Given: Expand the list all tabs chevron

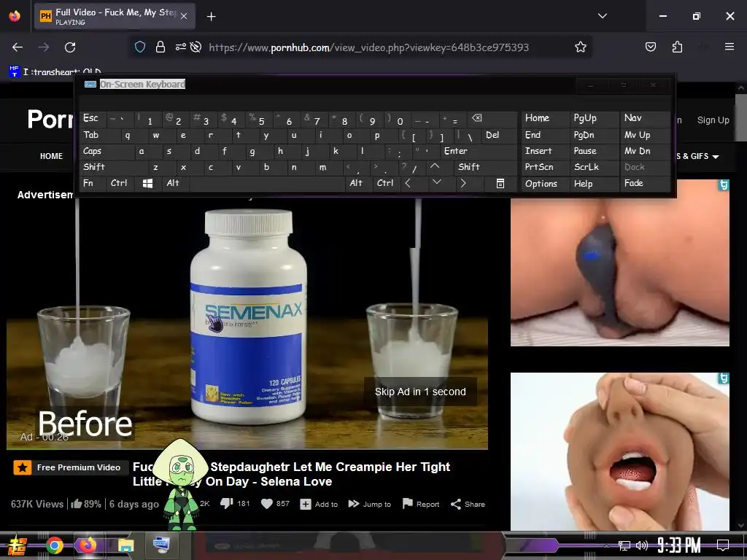Looking at the screenshot, I should click(602, 16).
